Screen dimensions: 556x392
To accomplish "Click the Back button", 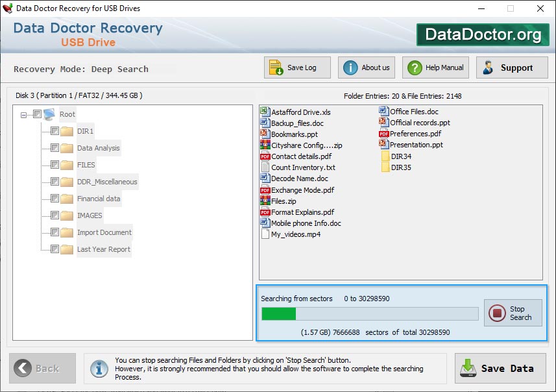I will (x=43, y=368).
